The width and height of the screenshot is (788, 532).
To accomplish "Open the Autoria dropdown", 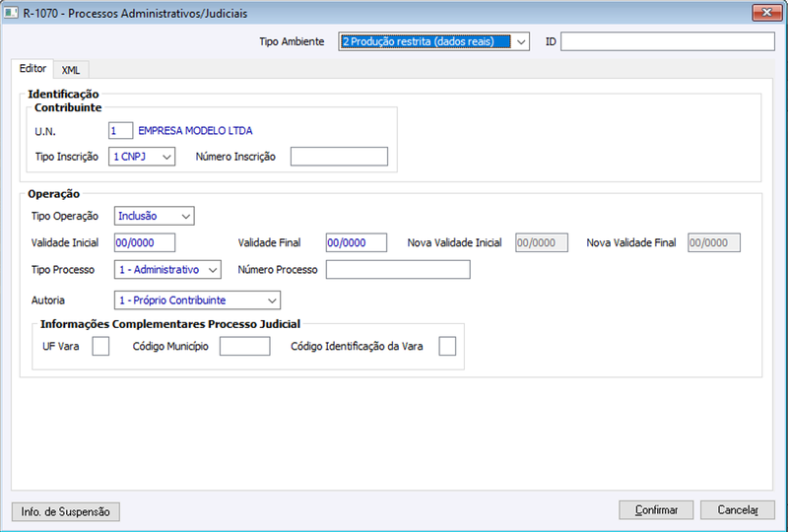I will tap(198, 300).
